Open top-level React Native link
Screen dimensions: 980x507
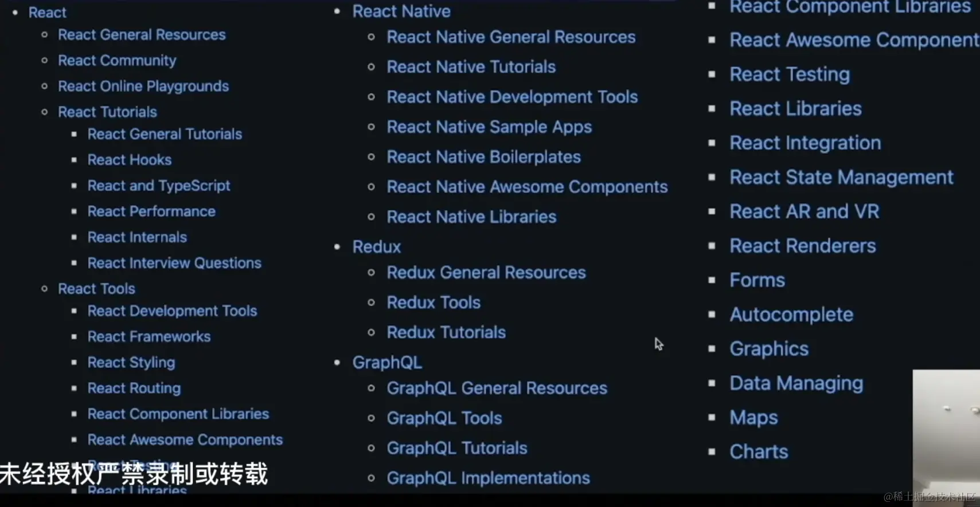(x=401, y=11)
